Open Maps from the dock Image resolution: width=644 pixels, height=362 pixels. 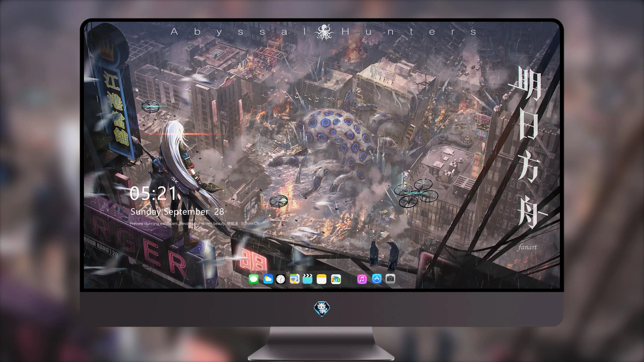pyautogui.click(x=294, y=279)
